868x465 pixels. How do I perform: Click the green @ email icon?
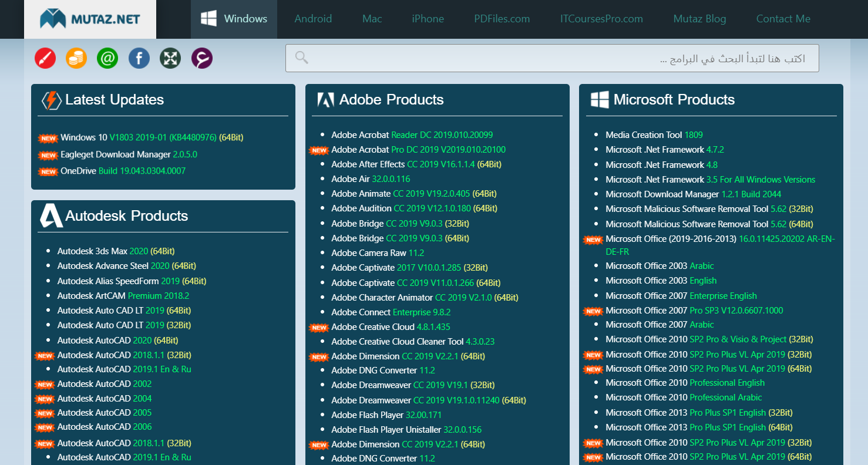pyautogui.click(x=108, y=58)
